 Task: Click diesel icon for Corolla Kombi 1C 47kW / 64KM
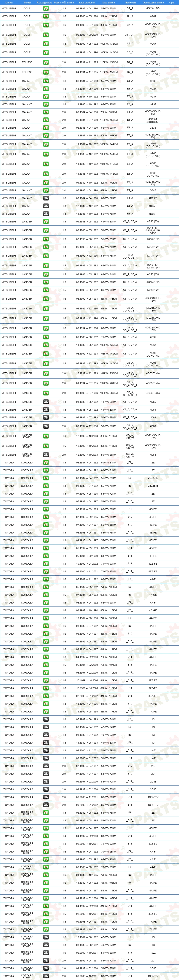pyautogui.click(x=46, y=937)
